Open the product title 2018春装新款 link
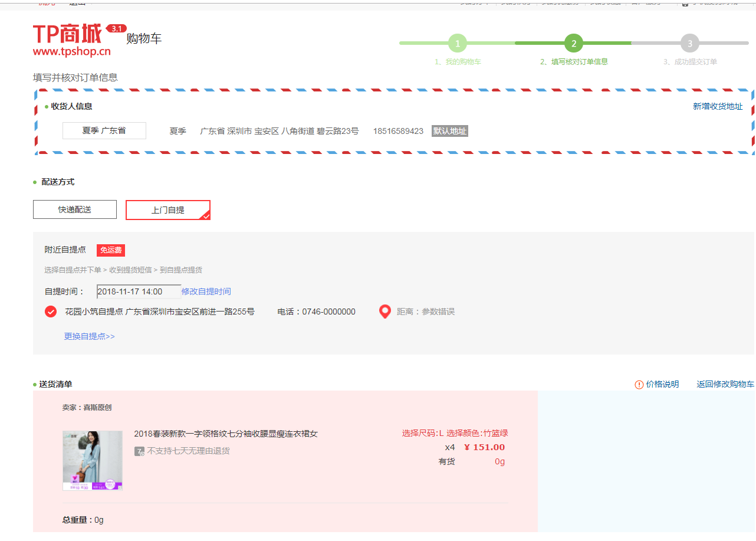Image resolution: width=756 pixels, height=541 pixels. pyautogui.click(x=226, y=434)
